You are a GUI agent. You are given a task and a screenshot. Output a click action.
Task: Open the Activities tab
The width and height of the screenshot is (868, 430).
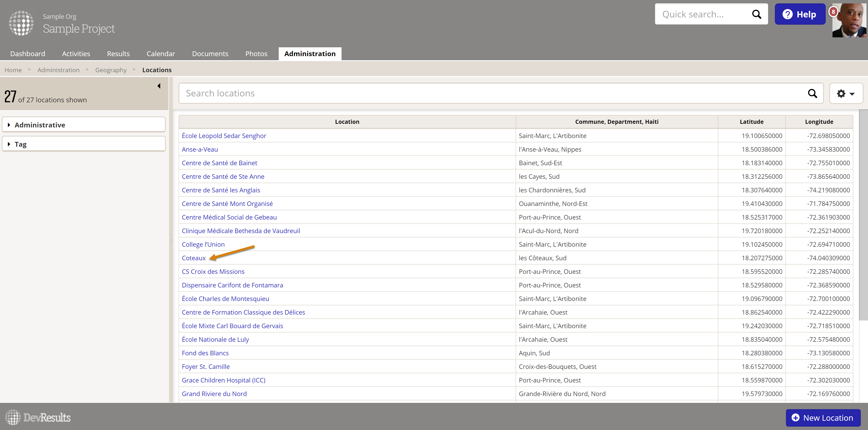tap(76, 54)
